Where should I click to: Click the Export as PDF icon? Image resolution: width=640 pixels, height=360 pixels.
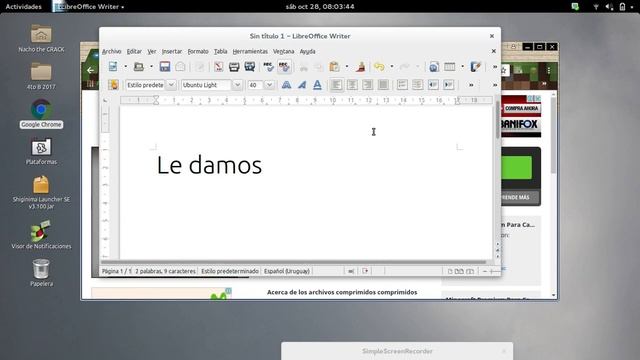(219, 67)
